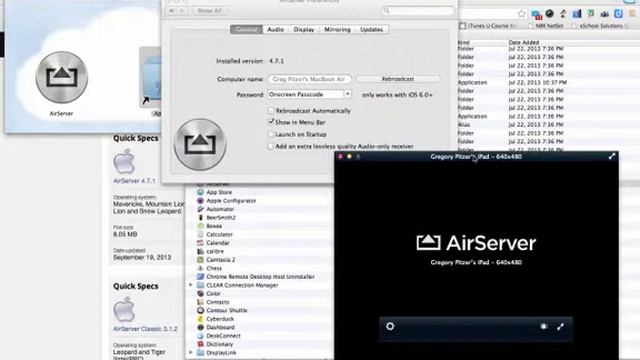This screenshot has width=640, height=360.
Task: Click the Apple Configurator icon in the Finder list
Action: point(200,200)
